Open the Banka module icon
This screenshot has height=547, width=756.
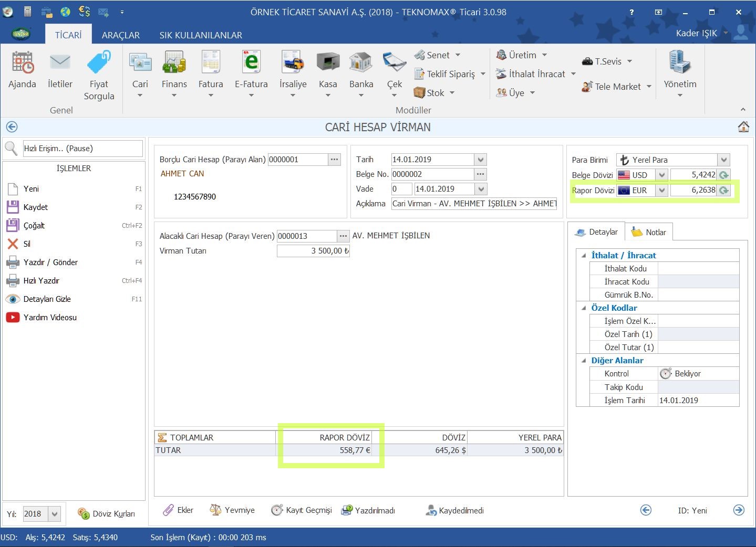point(361,63)
